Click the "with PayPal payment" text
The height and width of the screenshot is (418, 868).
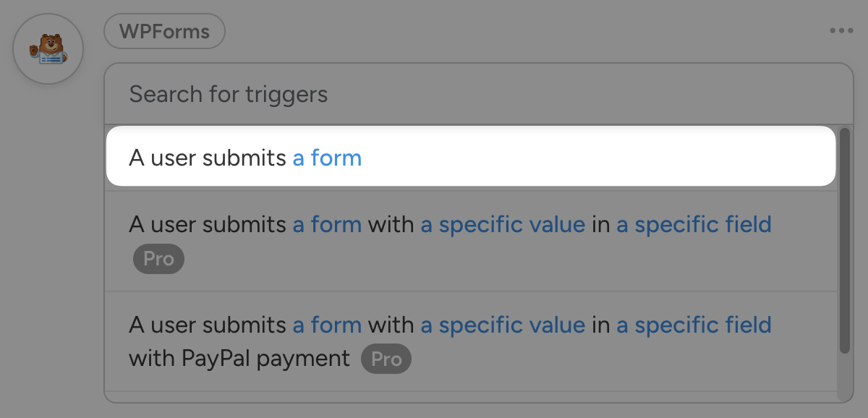point(239,358)
